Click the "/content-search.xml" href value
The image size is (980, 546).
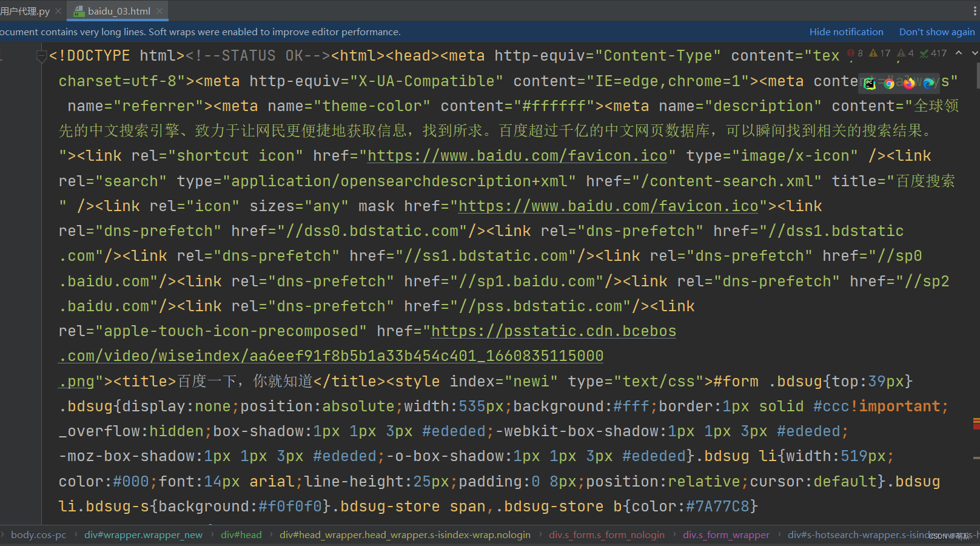727,181
